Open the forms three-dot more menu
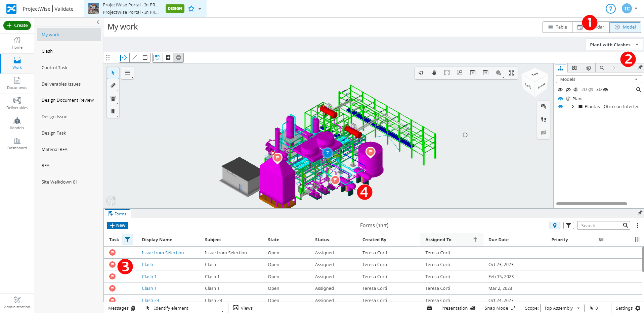 point(637,225)
